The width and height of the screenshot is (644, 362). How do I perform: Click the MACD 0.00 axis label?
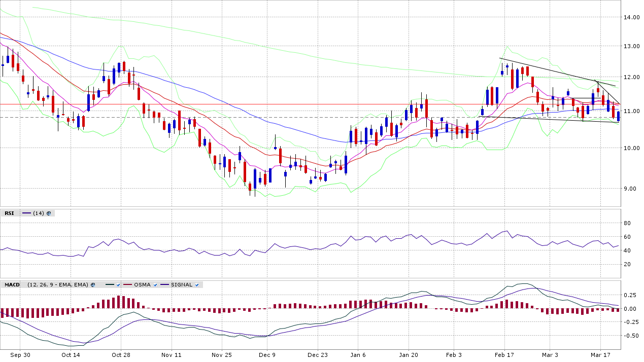631,309
